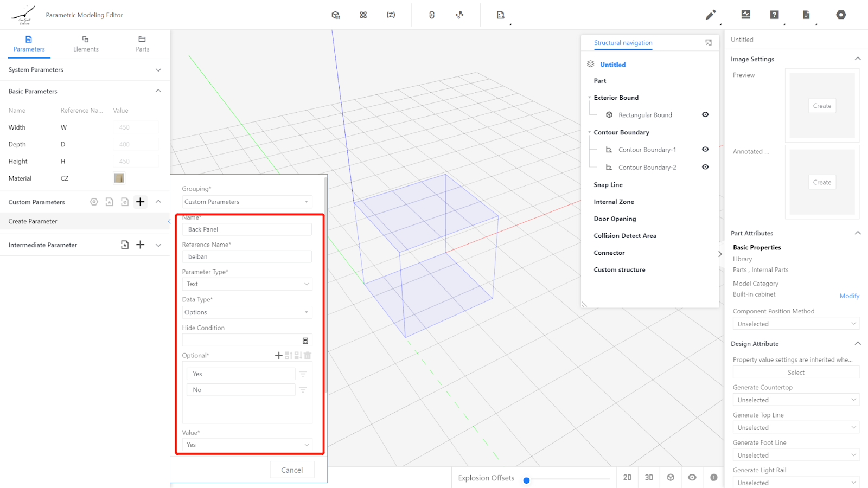Collapse the Image Settings section
Image resolution: width=868 pixels, height=488 pixels.
coord(858,59)
